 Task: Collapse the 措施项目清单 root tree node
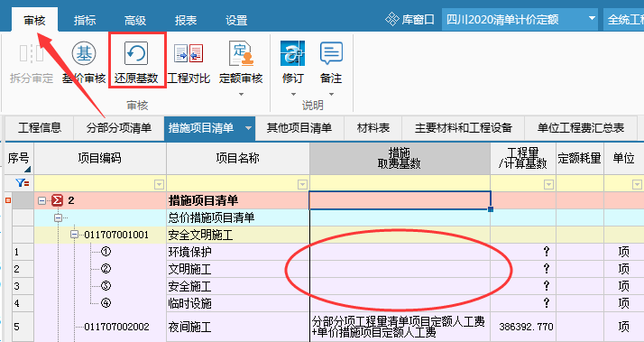pyautogui.click(x=41, y=200)
